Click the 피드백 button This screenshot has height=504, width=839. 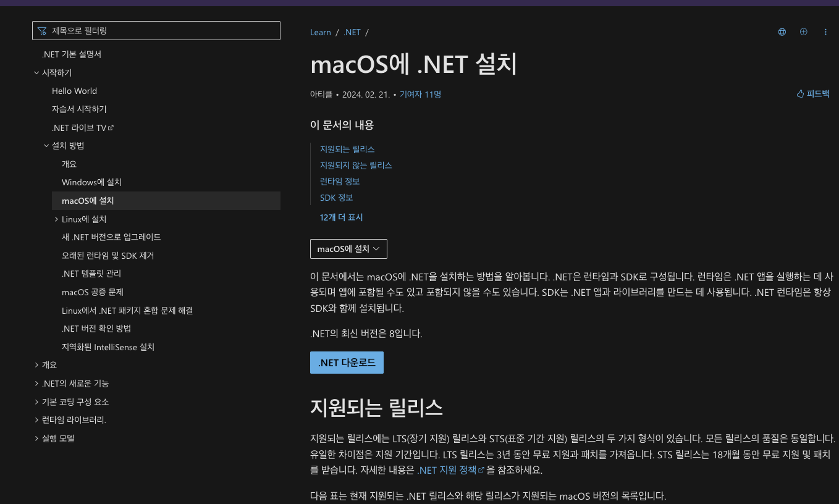tap(813, 94)
